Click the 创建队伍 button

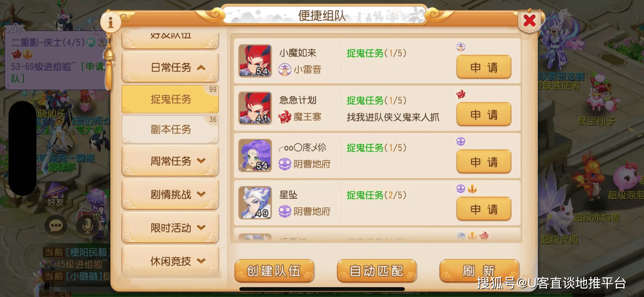pos(274,271)
